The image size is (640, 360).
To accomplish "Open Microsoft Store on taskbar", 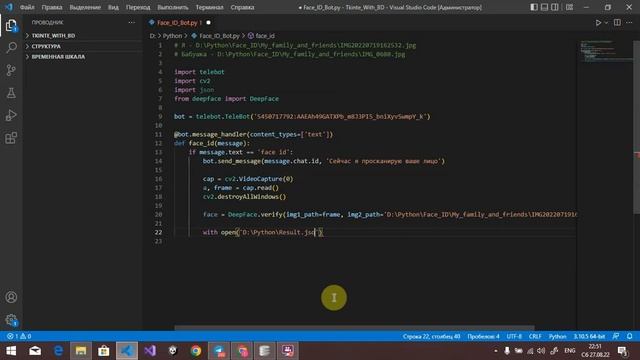I will click(104, 351).
